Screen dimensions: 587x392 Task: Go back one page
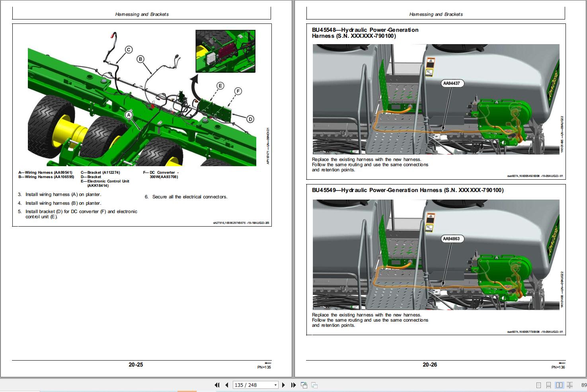[226, 385]
